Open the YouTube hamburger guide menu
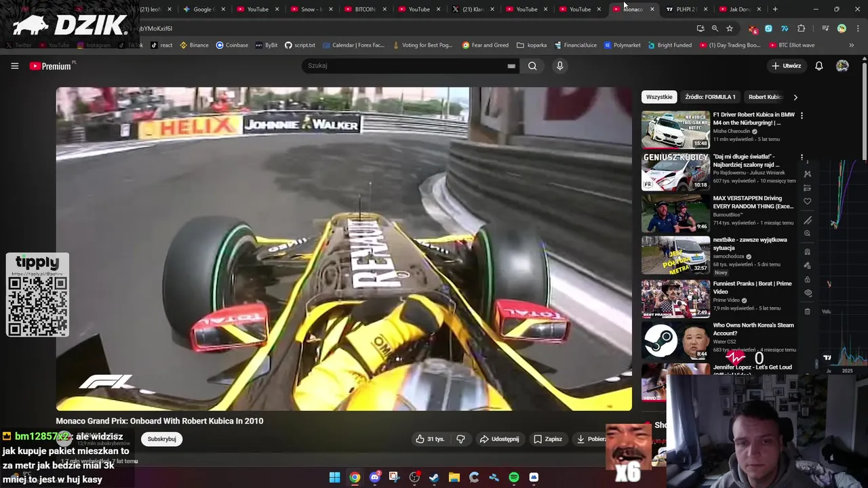868x488 pixels. pyautogui.click(x=14, y=66)
